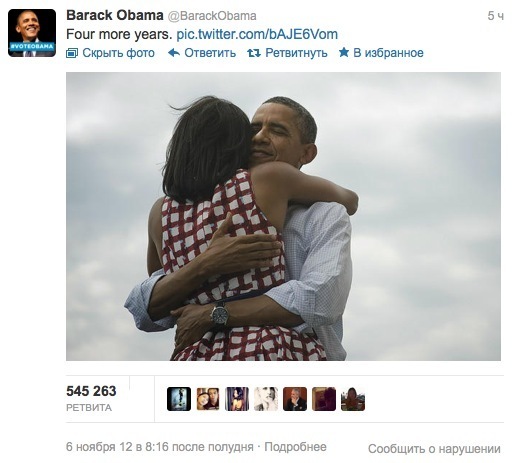Expand details with Подробнее

(295, 447)
